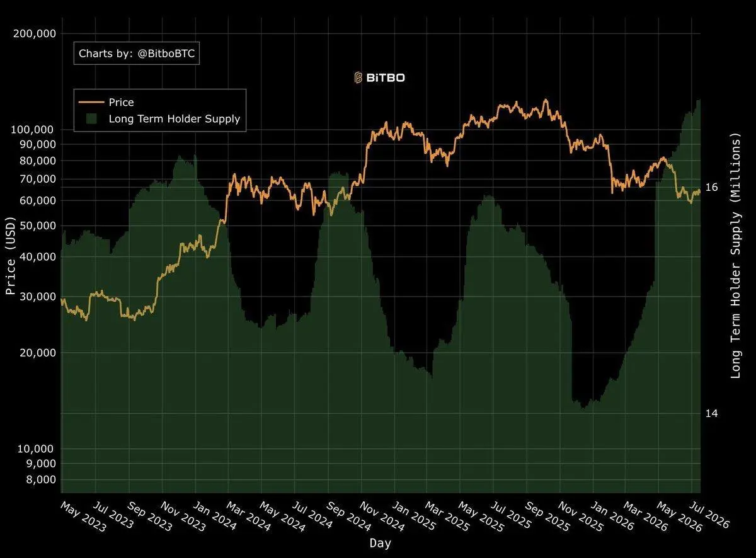Click the 8,000 price axis label
The image size is (756, 558).
tap(40, 480)
